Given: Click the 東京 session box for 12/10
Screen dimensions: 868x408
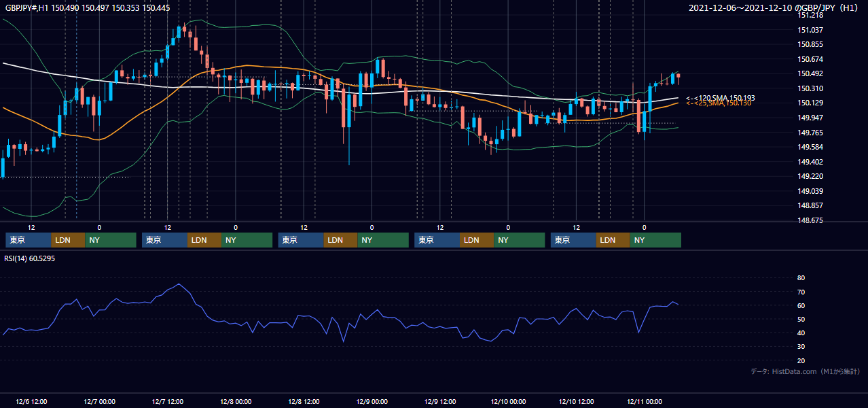Looking at the screenshot, I should [573, 240].
